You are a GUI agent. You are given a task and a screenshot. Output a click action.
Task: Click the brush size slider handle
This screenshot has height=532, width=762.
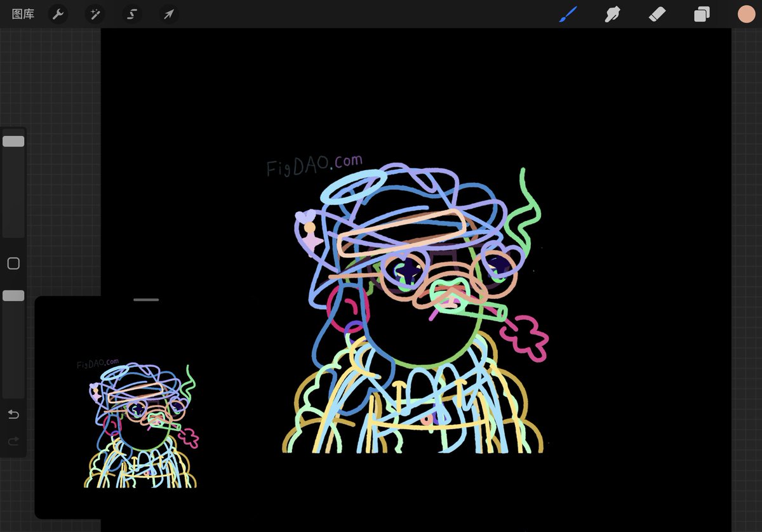pos(13,141)
